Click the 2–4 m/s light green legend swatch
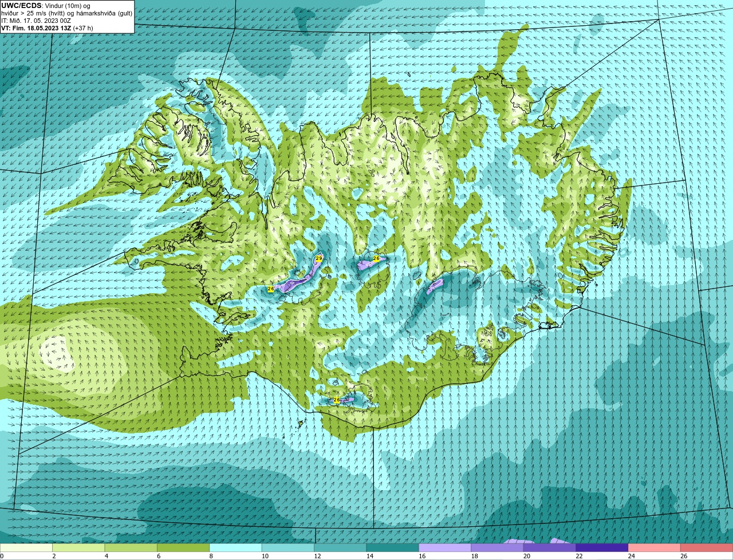The height and width of the screenshot is (560, 733). (x=78, y=547)
